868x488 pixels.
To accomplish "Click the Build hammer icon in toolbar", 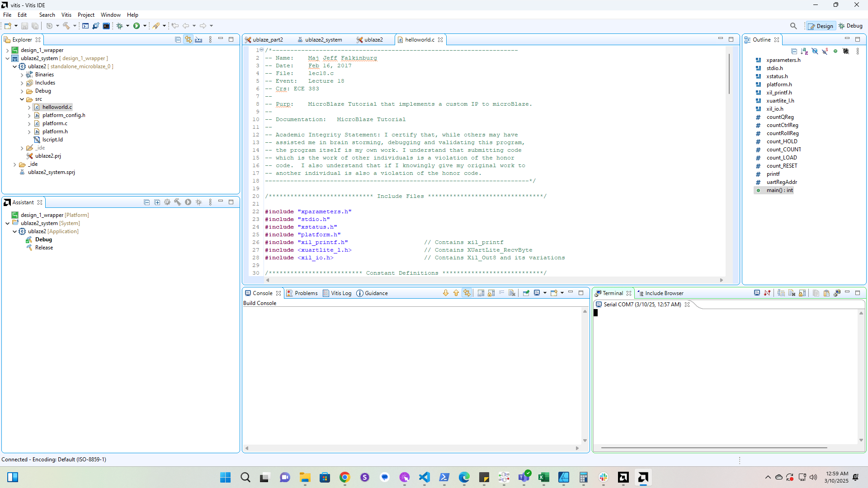I will point(66,26).
